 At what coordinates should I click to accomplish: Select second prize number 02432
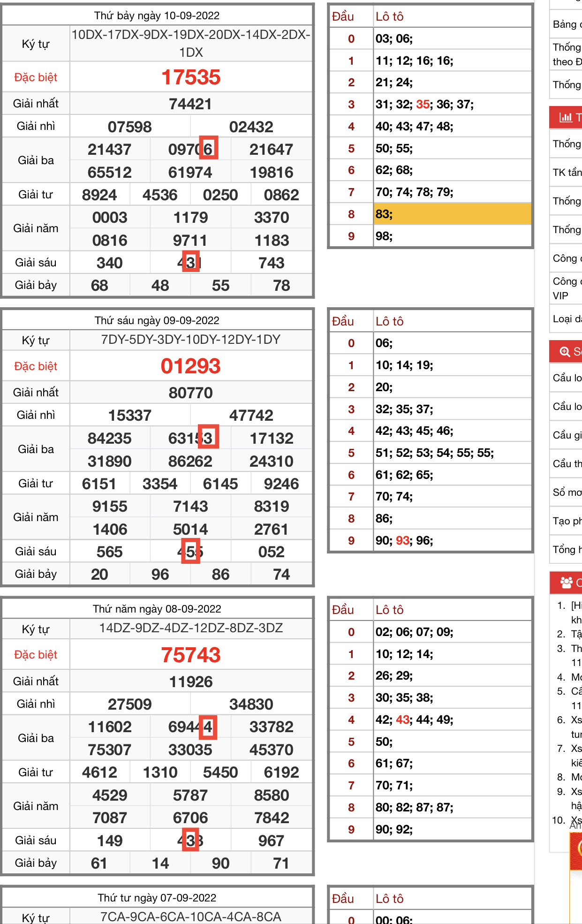[251, 127]
